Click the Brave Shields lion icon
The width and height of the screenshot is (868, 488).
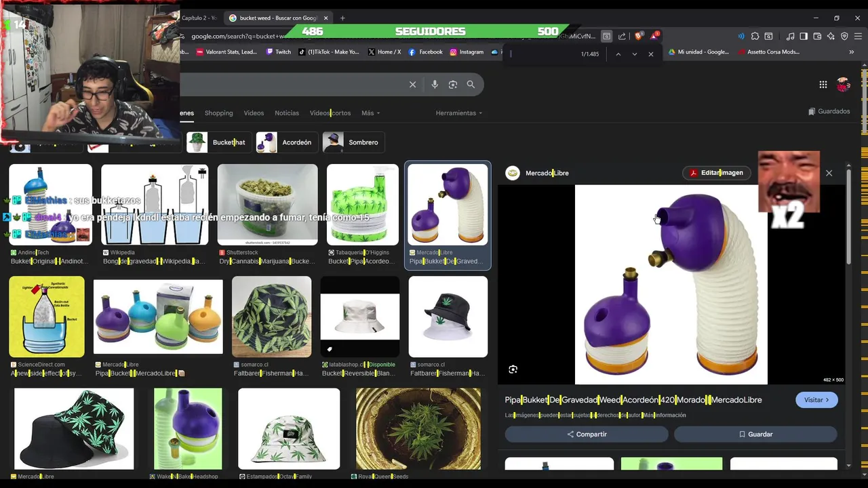[x=637, y=36]
